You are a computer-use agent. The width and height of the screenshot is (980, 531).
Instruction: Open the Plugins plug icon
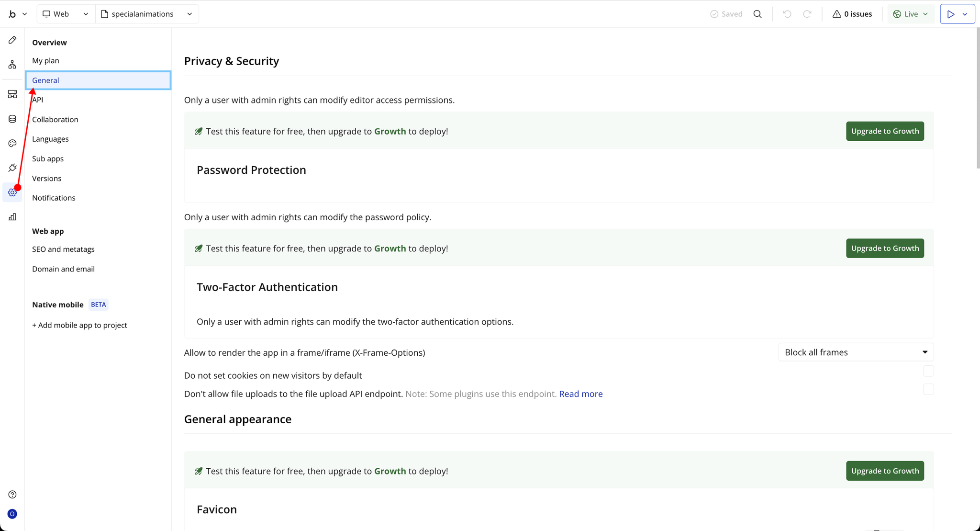tap(12, 168)
